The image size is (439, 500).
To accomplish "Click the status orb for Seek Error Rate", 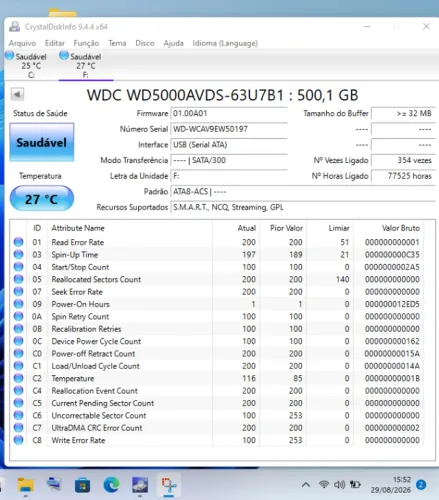I will [x=19, y=291].
